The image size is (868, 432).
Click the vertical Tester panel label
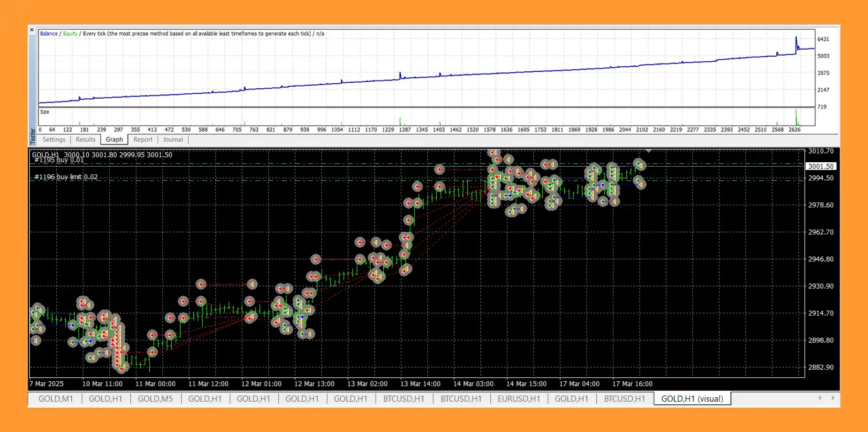33,136
